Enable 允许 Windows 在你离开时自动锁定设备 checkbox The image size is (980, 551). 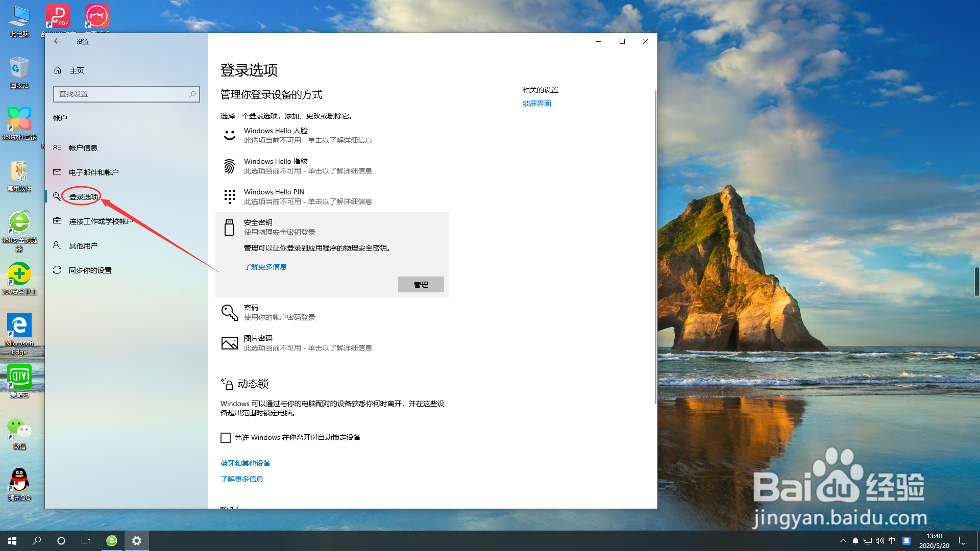click(x=226, y=437)
